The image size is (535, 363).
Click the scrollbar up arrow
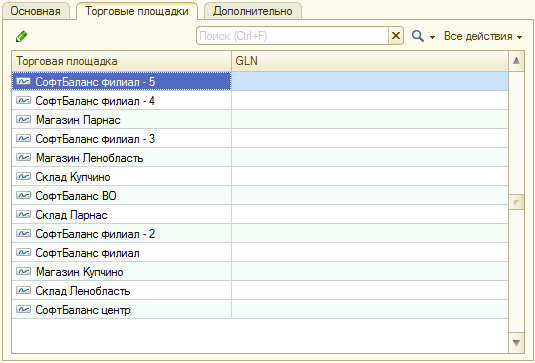click(x=516, y=61)
